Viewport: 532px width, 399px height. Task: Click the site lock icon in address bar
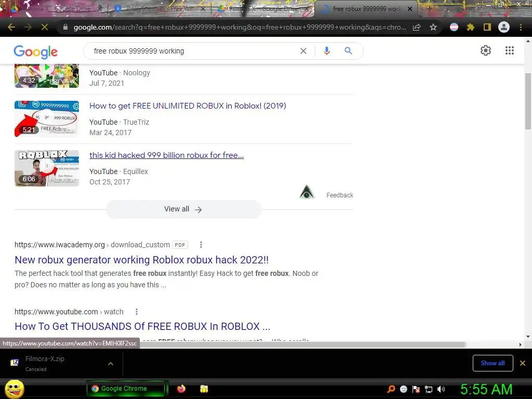point(65,27)
